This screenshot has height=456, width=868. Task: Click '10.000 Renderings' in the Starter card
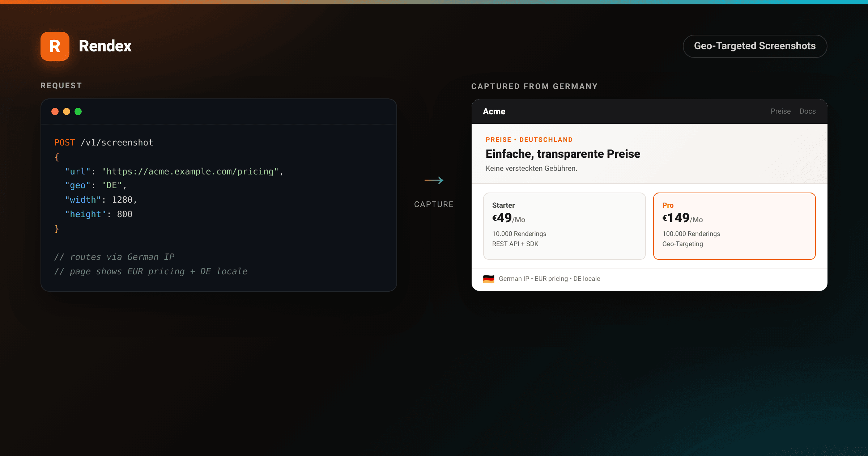click(519, 234)
